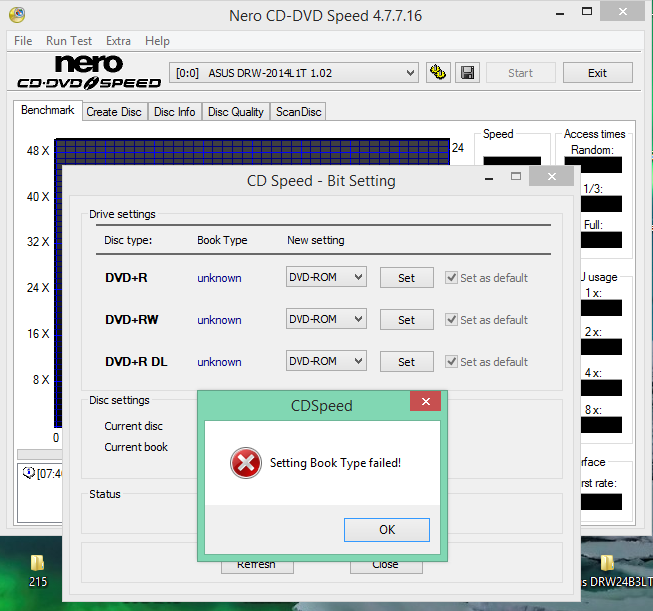The image size is (653, 611).
Task: Open DVD+R new setting dropdown
Action: coord(326,277)
